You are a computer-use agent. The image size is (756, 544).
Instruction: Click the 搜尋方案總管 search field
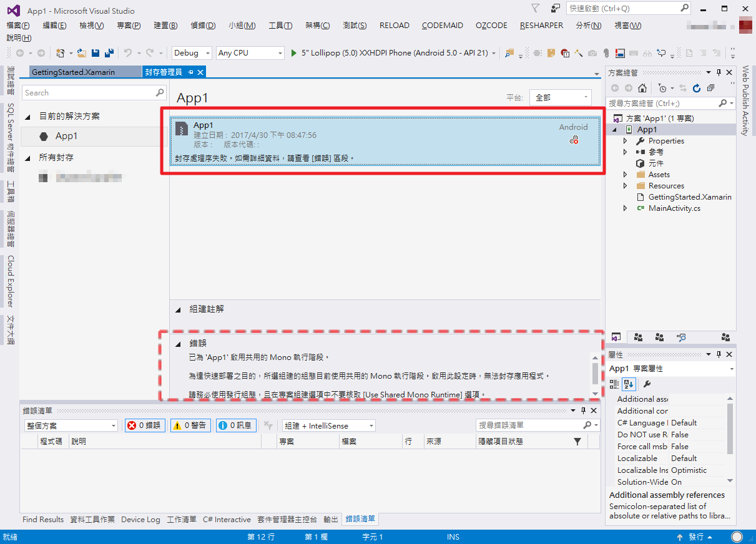point(670,103)
